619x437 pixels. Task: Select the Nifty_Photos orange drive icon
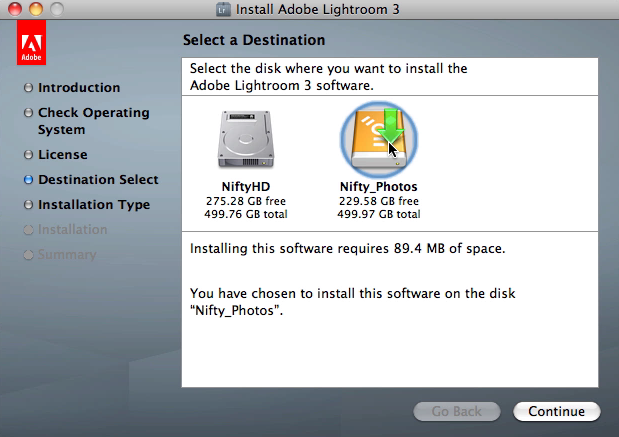click(x=379, y=139)
